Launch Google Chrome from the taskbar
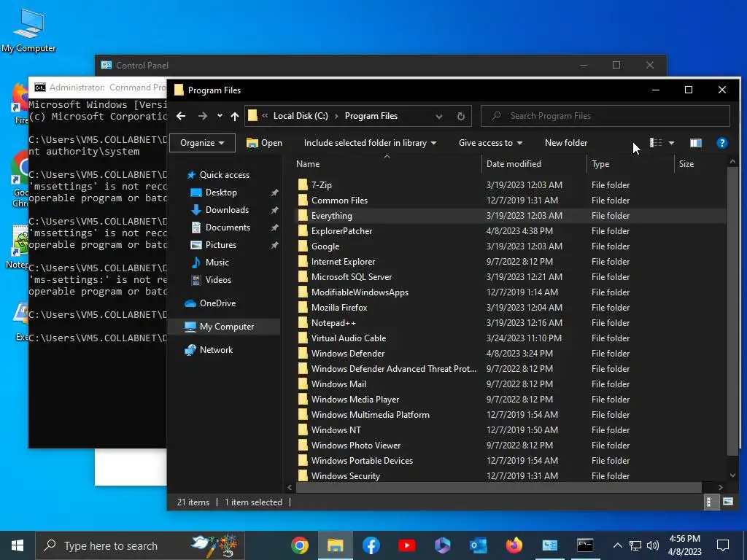Viewport: 747px width, 560px height. point(300,545)
